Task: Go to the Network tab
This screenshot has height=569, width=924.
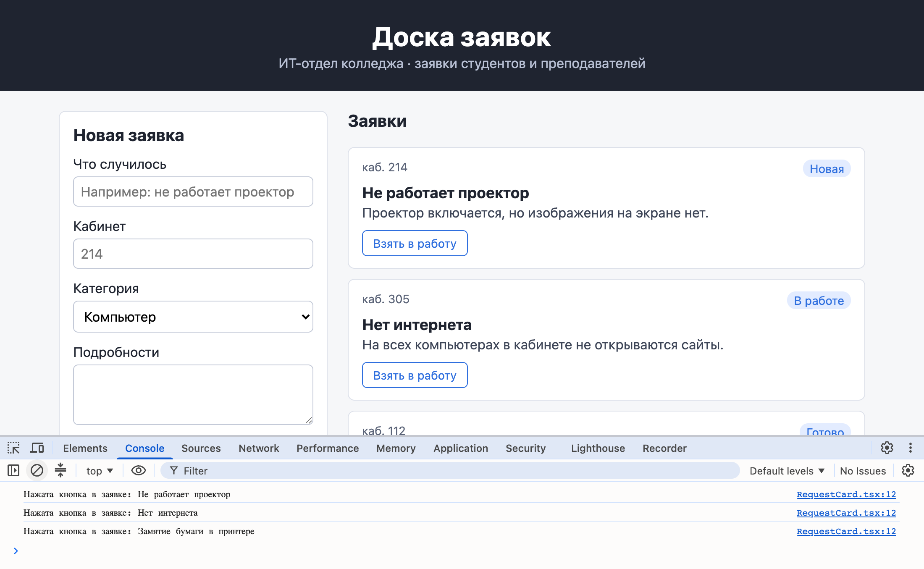Action: (x=259, y=448)
